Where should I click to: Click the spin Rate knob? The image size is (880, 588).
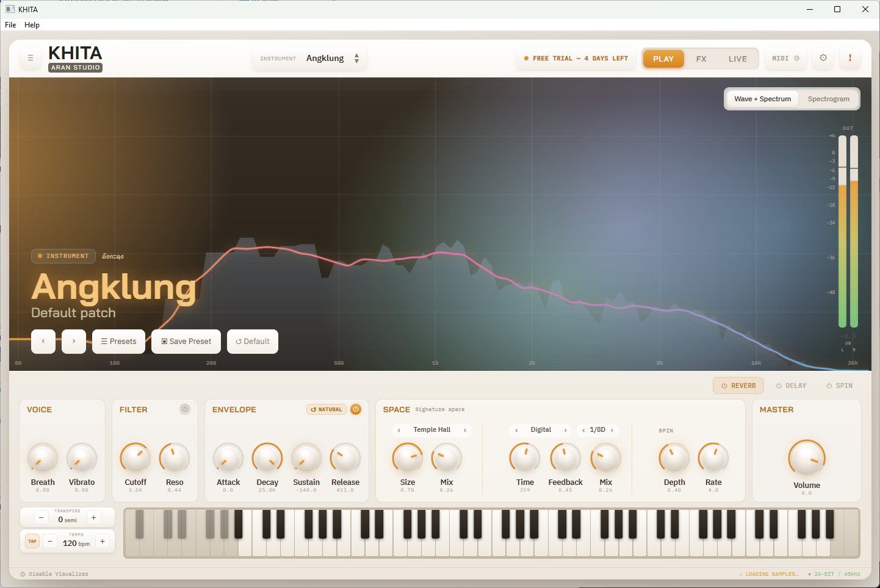point(713,457)
